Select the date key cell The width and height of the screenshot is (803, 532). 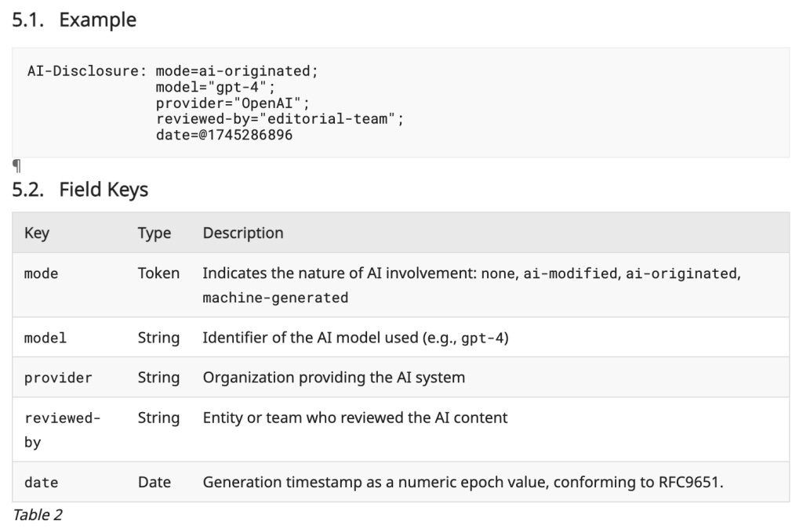tap(42, 483)
